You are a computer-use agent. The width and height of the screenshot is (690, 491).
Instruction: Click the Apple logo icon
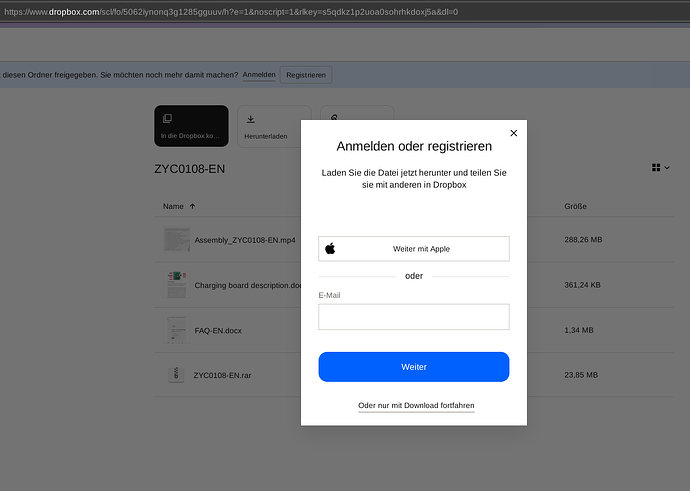pos(330,249)
